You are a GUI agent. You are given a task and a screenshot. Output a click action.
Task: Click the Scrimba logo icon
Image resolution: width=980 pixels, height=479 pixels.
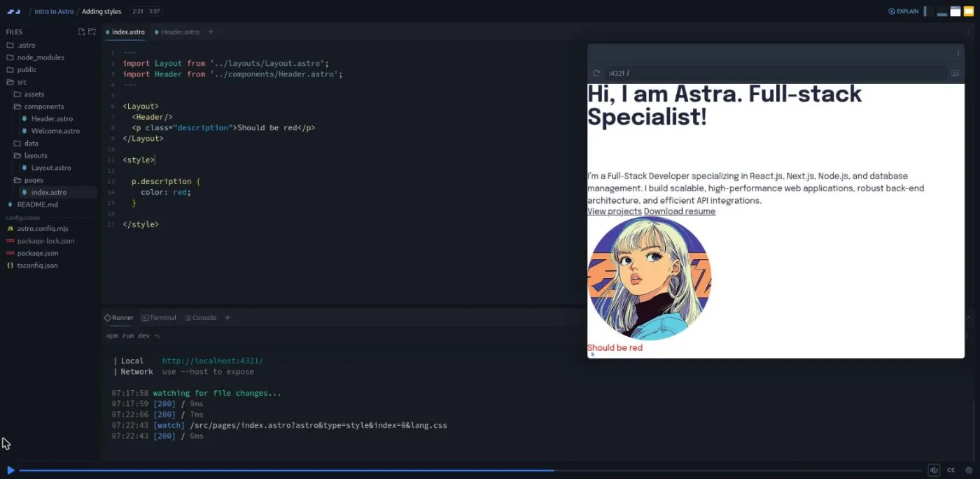(14, 11)
